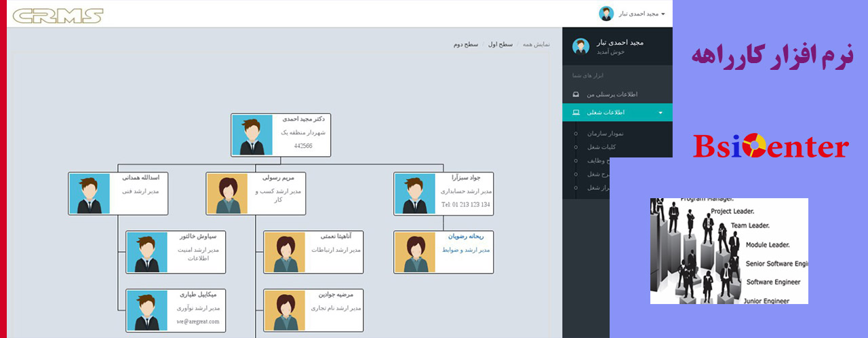Click avatar of میکاییل طیاری

[x=147, y=310]
